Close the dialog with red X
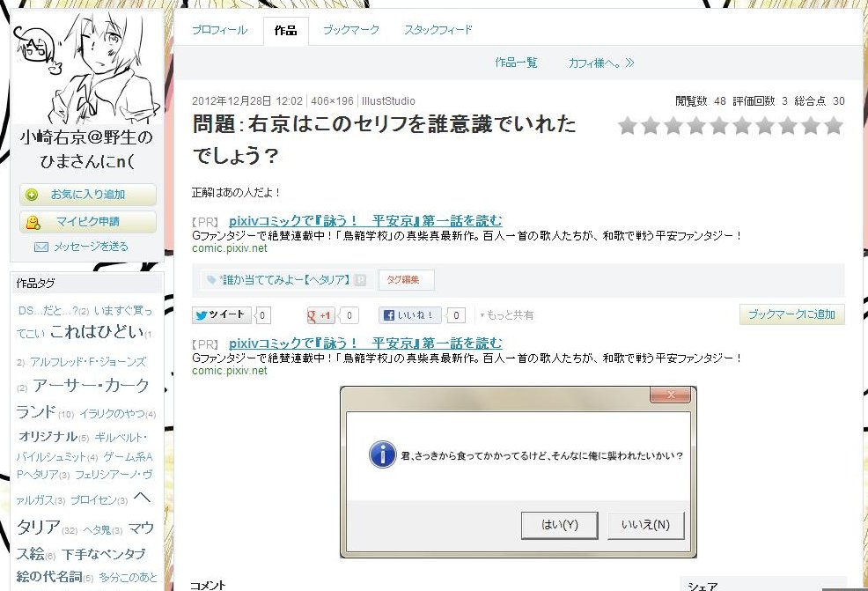Viewport: 868px width, 591px height. (671, 395)
